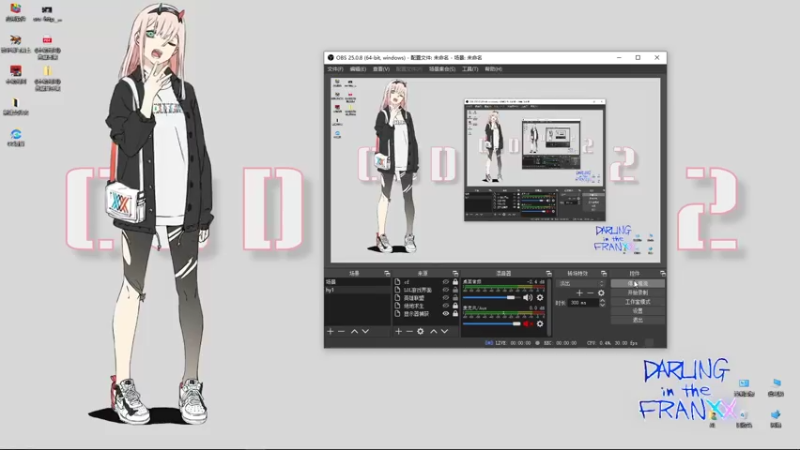Open the 编辑(E) menu in OBS
Viewport: 800px width, 450px height.
[358, 69]
